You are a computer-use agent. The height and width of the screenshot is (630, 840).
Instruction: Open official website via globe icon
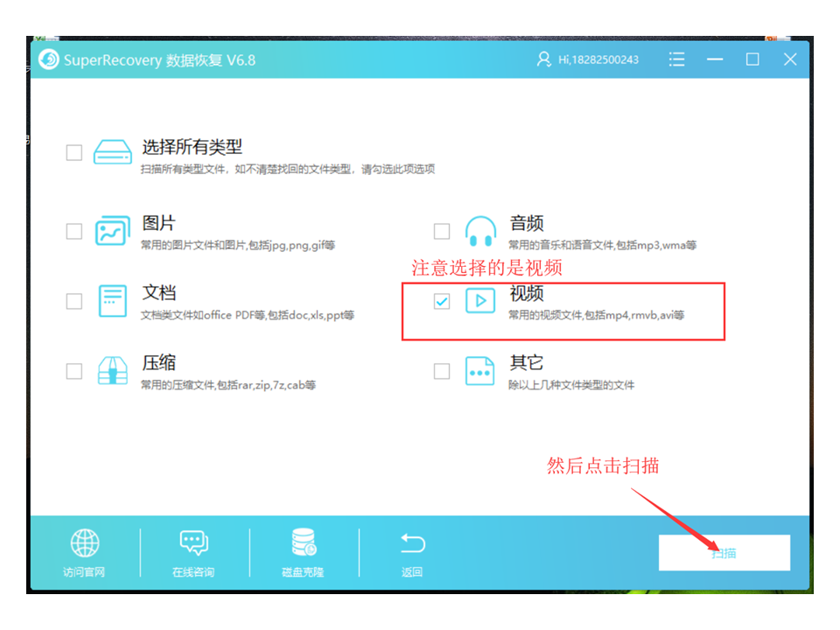tap(85, 543)
